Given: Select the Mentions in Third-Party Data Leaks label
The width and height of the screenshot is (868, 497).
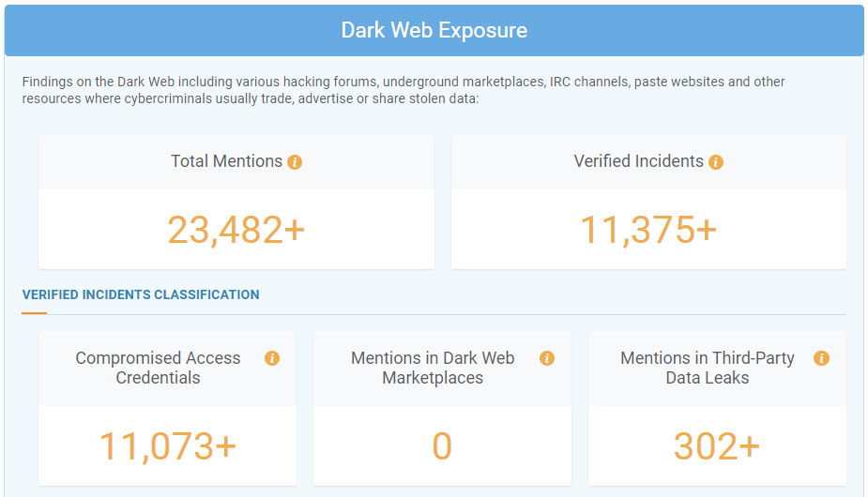Looking at the screenshot, I should [x=707, y=368].
